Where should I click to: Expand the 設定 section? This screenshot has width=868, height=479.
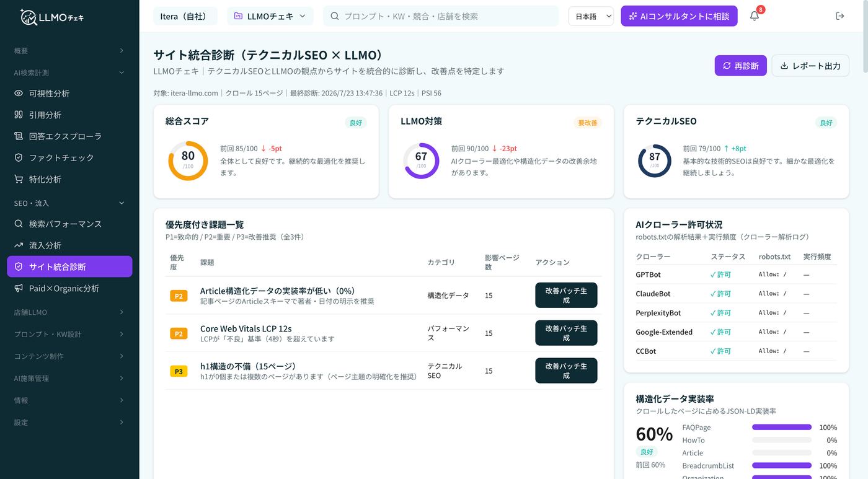click(69, 422)
